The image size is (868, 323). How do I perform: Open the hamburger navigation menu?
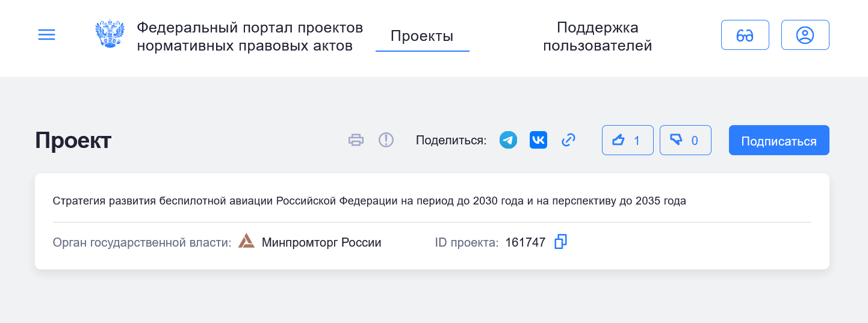click(x=46, y=35)
